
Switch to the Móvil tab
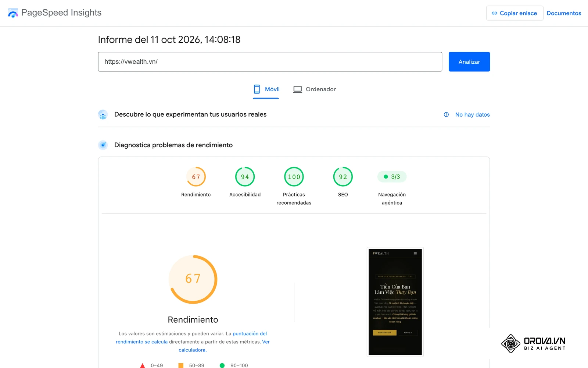point(266,89)
